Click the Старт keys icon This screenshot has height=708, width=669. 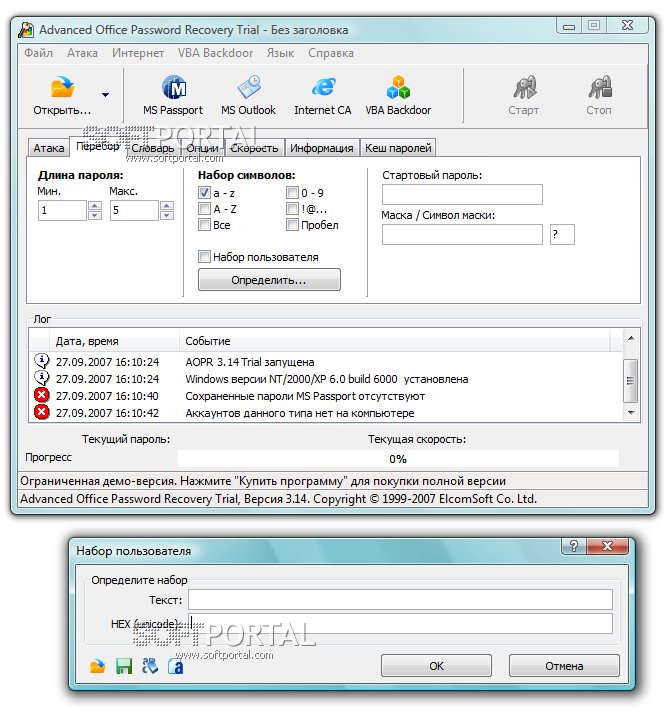click(x=524, y=88)
